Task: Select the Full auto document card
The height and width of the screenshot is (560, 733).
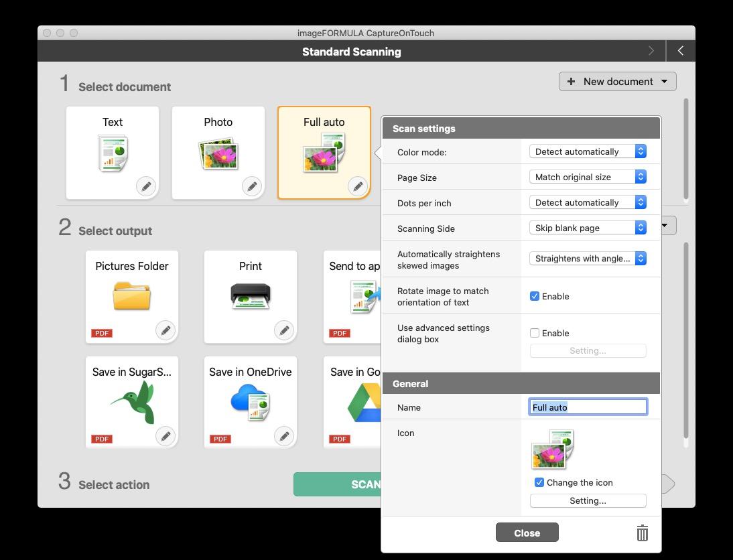Action: (324, 153)
